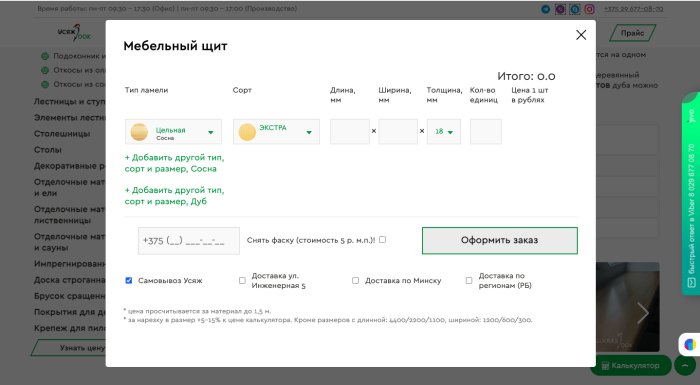
Task: Open the Элементы лестниц sidebar item
Action: pyautogui.click(x=70, y=117)
